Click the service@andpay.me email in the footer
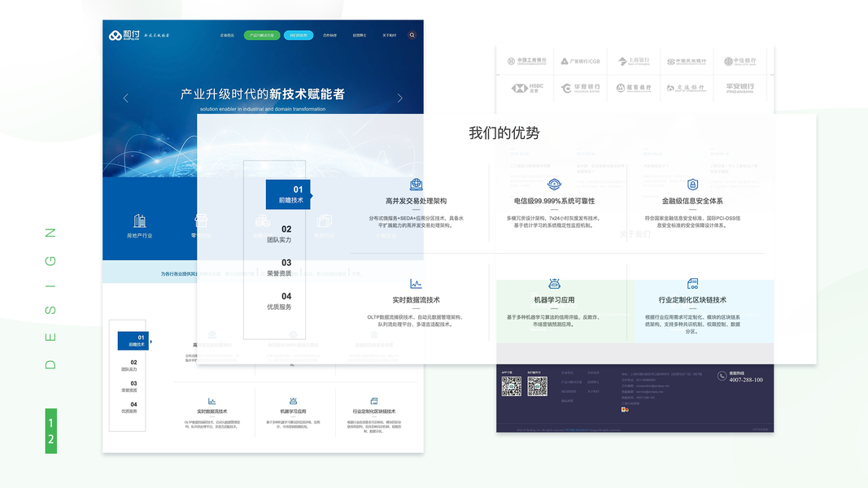This screenshot has width=868, height=488. 649,392
